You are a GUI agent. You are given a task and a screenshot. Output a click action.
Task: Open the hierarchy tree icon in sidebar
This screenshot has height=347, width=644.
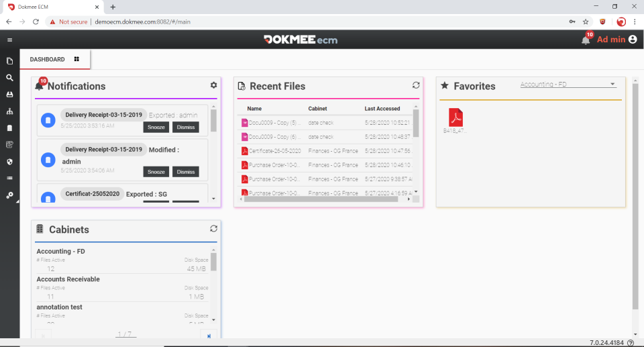point(9,111)
